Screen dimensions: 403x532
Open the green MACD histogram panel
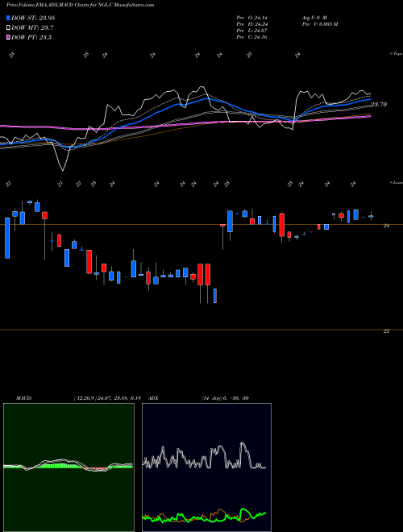(x=69, y=468)
